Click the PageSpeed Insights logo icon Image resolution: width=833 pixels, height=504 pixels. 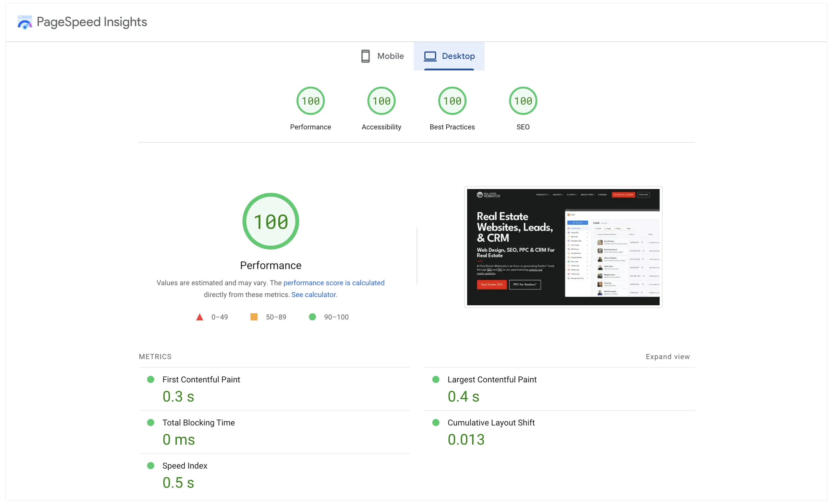click(25, 22)
